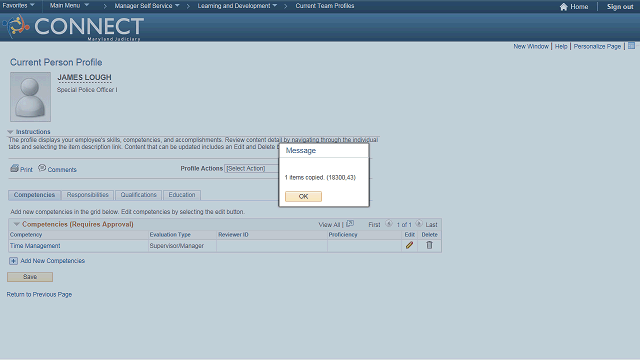Image resolution: width=640 pixels, height=360 pixels.
Task: Click the icon beside Personalize Page
Action: click(631, 46)
